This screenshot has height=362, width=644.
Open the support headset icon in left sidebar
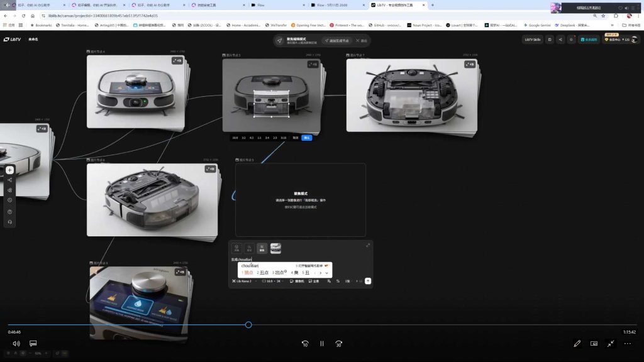(10, 222)
